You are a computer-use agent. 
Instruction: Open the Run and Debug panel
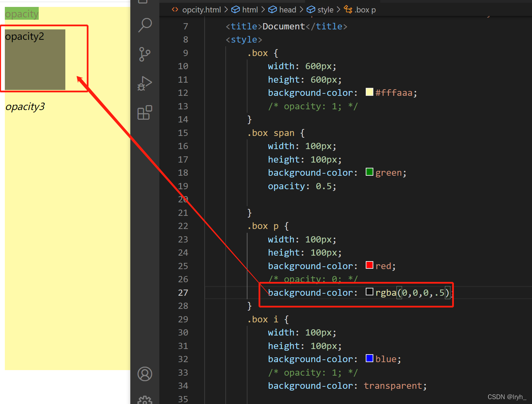(145, 83)
